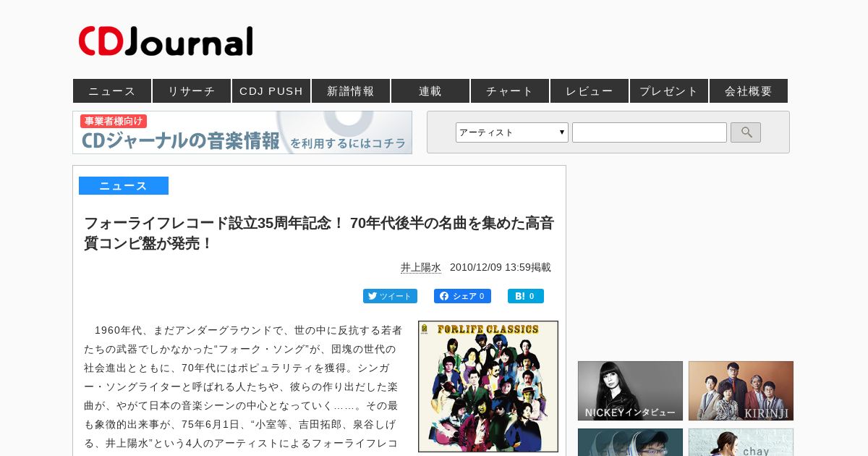Open the NICKEYインタビュー thumbnail
Screen dimensions: 868x456
click(630, 391)
